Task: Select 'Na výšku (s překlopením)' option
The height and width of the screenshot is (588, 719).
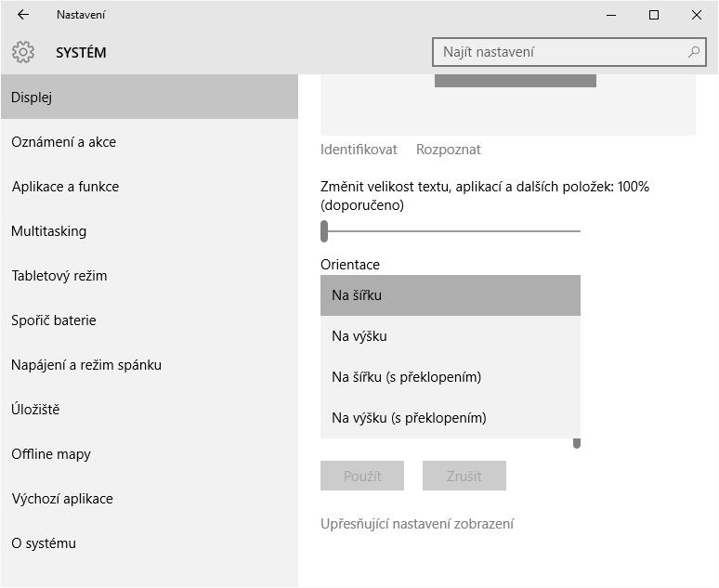Action: pyautogui.click(x=450, y=418)
